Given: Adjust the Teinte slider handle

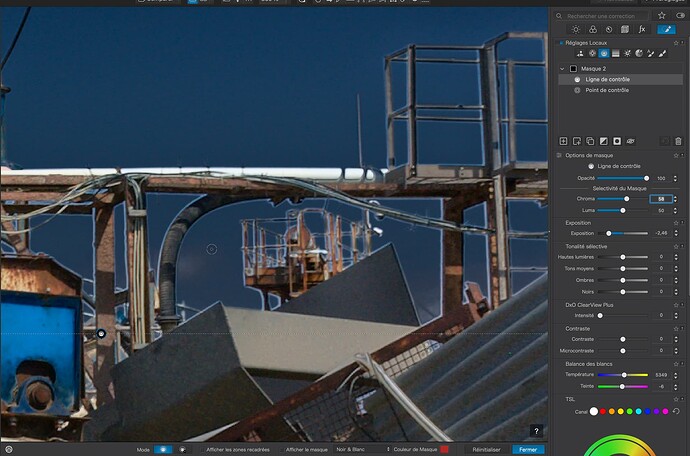Looking at the screenshot, I should (x=622, y=386).
